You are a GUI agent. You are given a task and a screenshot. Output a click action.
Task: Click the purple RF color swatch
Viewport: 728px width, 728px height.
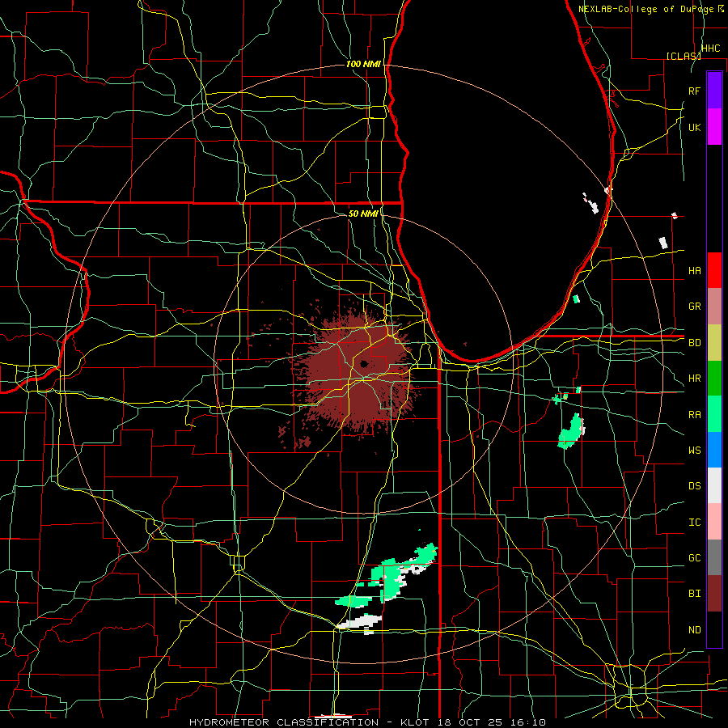[x=714, y=91]
